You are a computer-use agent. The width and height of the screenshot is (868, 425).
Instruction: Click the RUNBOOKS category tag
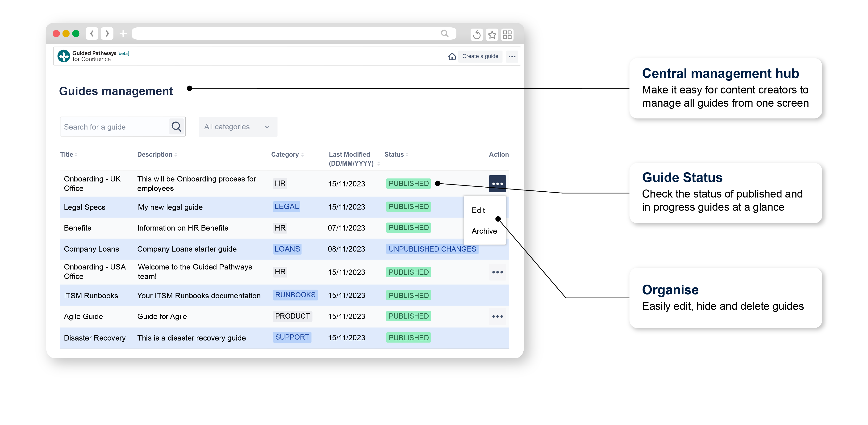click(295, 295)
